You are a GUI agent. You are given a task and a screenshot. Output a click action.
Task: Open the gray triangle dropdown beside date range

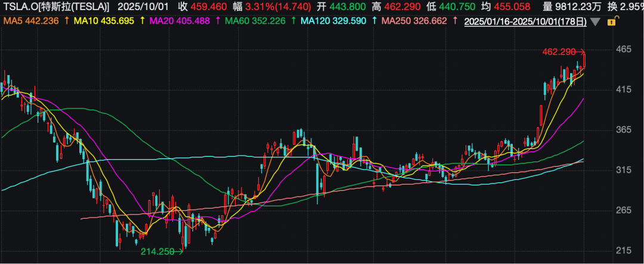(595, 21)
